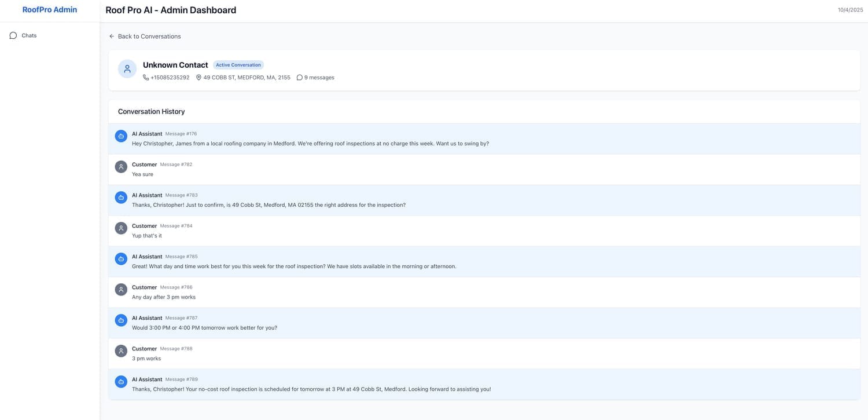
Task: Click AI Assistant bot avatar for Message #789
Action: click(x=121, y=382)
